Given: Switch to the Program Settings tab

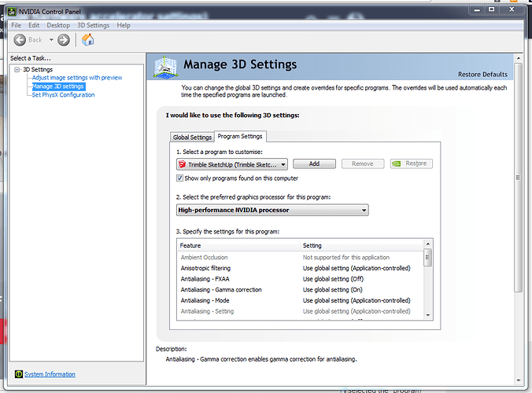Looking at the screenshot, I should (240, 136).
